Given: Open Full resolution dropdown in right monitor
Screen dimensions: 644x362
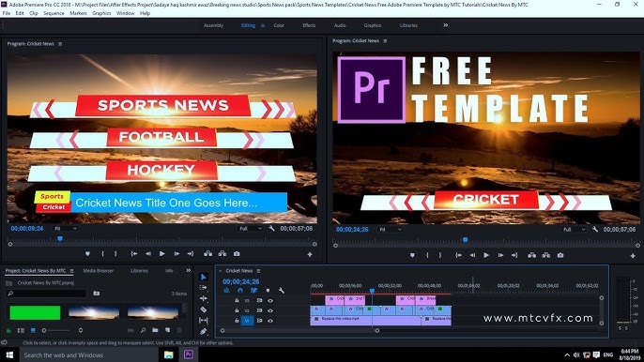Looking at the screenshot, I should tap(575, 230).
